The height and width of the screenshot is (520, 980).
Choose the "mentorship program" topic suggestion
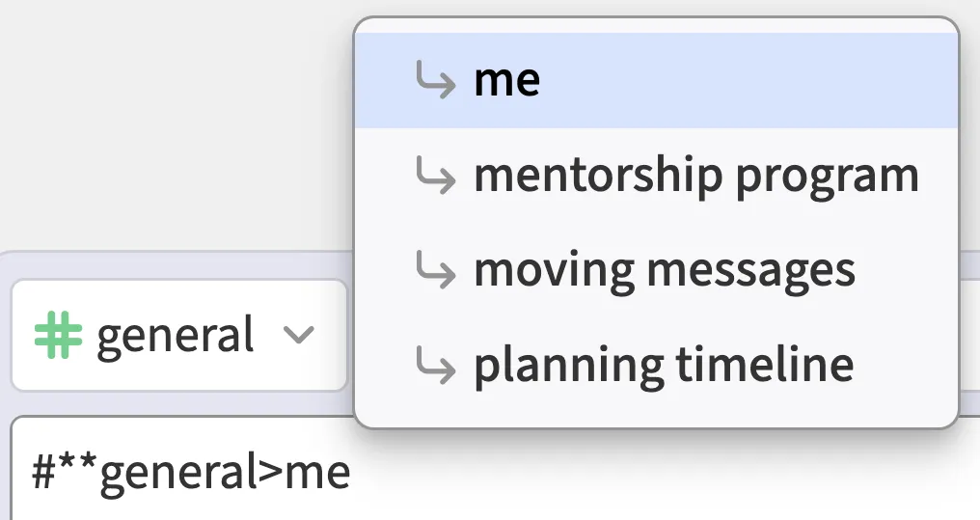coord(695,176)
